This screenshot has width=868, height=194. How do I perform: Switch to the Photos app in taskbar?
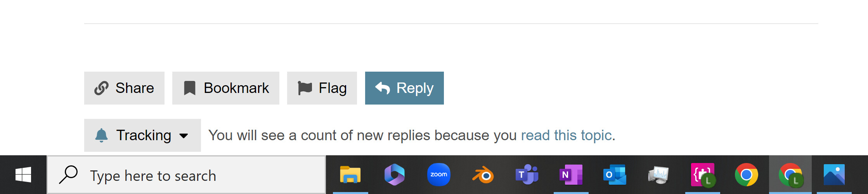(834, 175)
